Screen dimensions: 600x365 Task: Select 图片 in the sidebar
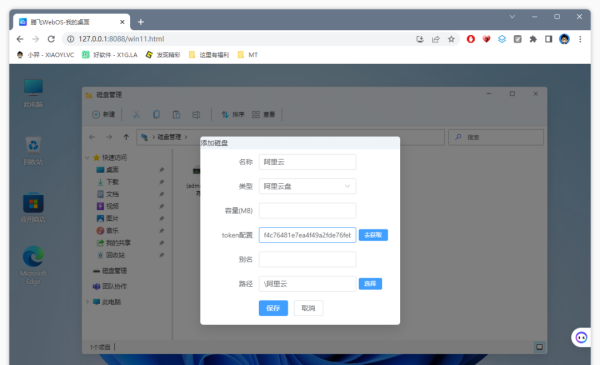(108, 218)
